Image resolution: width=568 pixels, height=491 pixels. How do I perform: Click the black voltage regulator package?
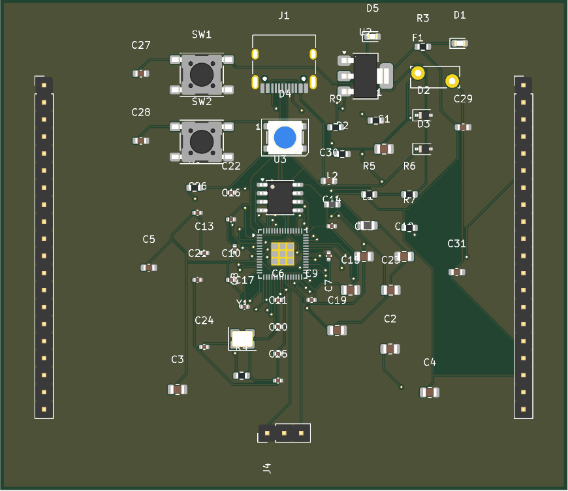pos(365,76)
